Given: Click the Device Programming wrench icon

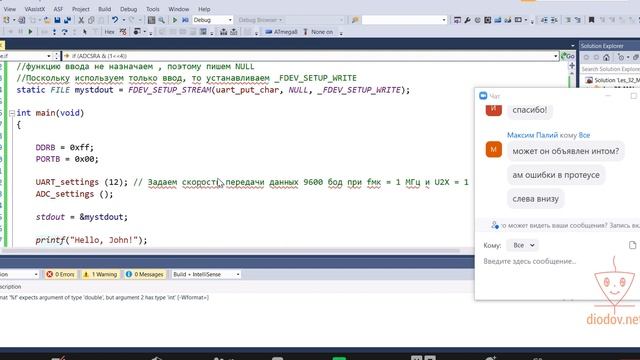Looking at the screenshot, I should point(467,20).
